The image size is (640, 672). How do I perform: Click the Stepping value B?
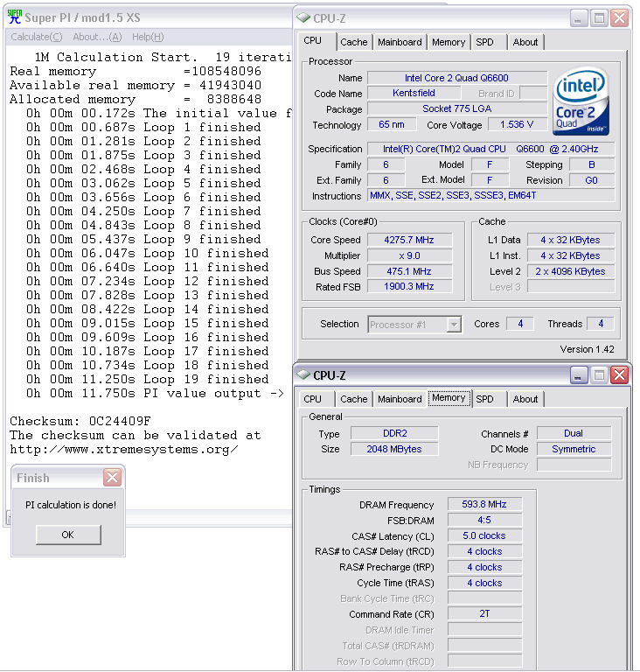592,164
